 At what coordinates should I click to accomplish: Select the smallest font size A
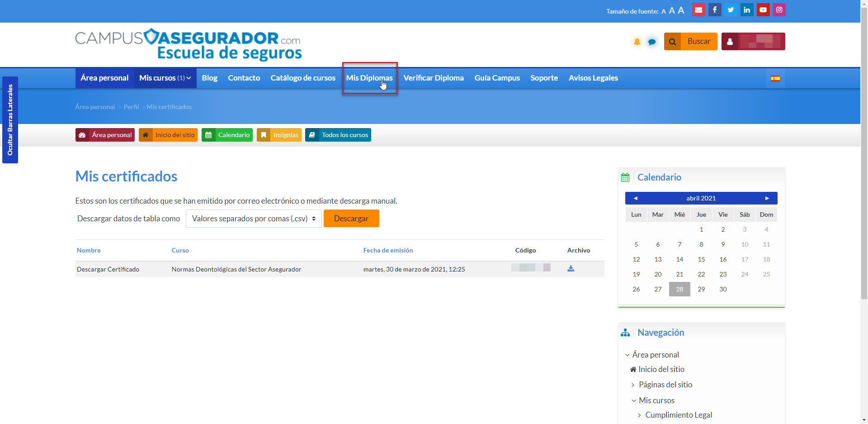[x=664, y=12]
